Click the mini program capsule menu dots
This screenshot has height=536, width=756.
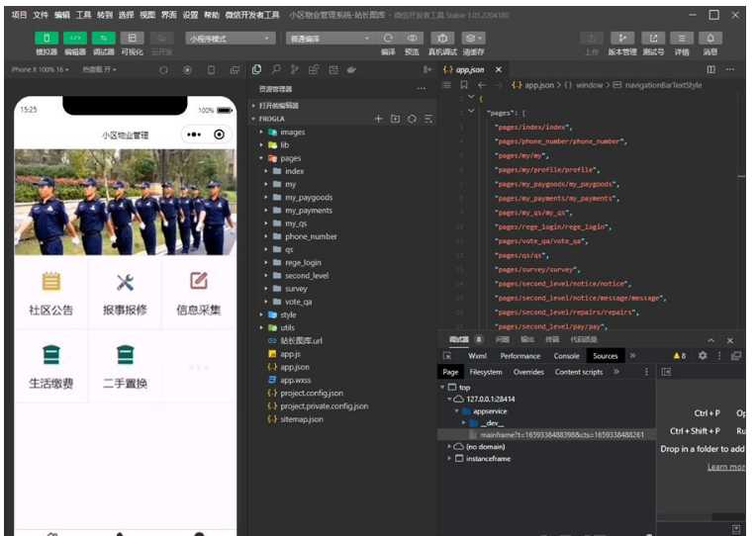194,134
